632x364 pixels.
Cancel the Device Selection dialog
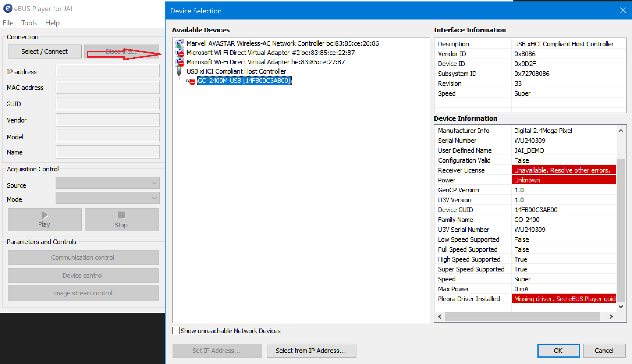604,351
